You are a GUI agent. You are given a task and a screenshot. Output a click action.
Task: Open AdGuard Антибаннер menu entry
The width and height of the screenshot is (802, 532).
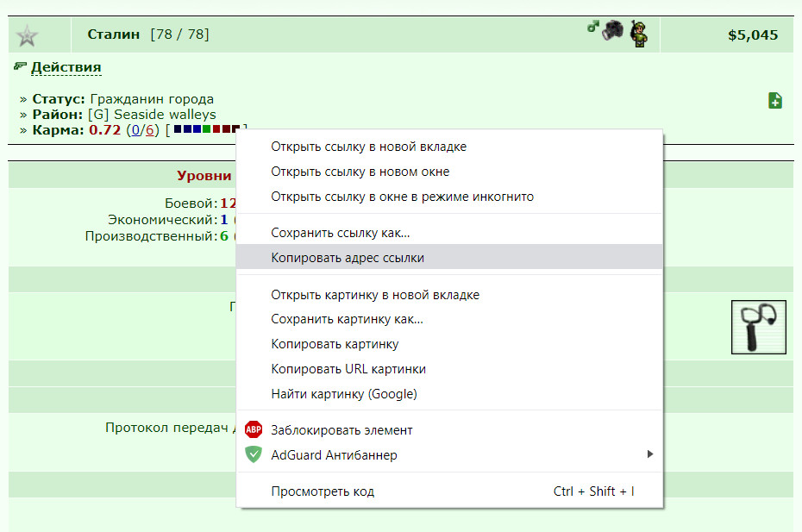point(449,454)
